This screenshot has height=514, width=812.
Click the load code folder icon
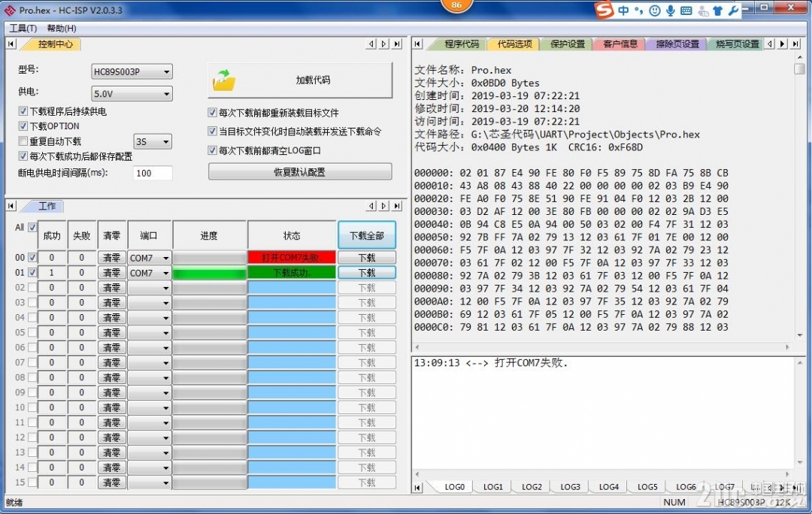(224, 80)
